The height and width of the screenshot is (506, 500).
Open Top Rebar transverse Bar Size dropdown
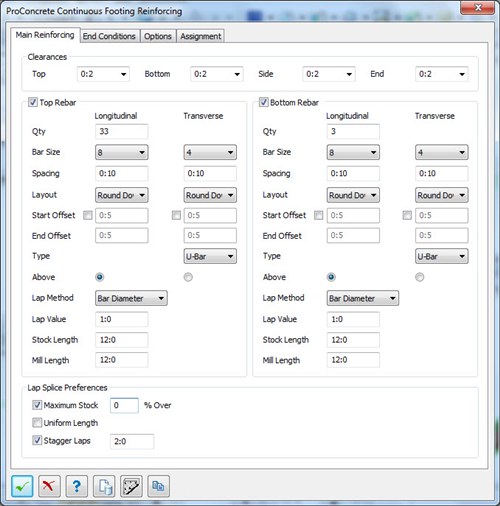click(x=210, y=152)
